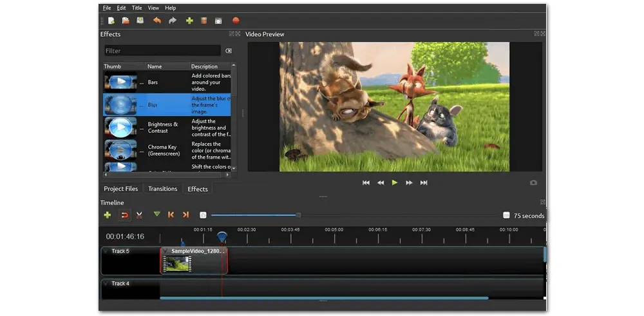Clear the Effects filter with the X icon
The height and width of the screenshot is (316, 644).
point(229,50)
